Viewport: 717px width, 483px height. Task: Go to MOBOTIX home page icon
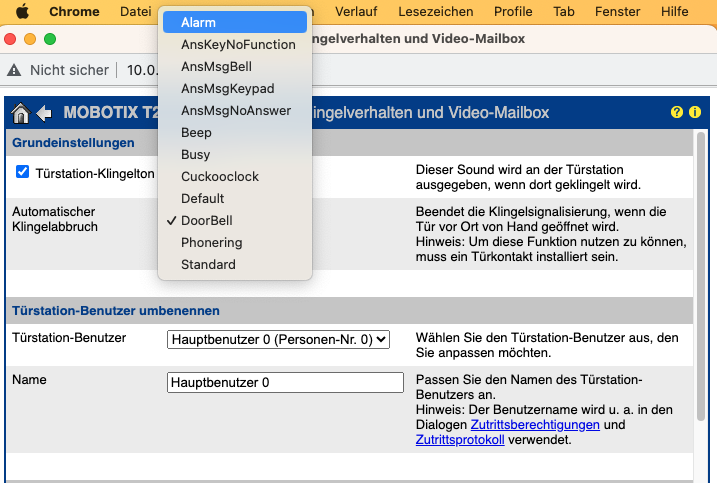pyautogui.click(x=21, y=113)
